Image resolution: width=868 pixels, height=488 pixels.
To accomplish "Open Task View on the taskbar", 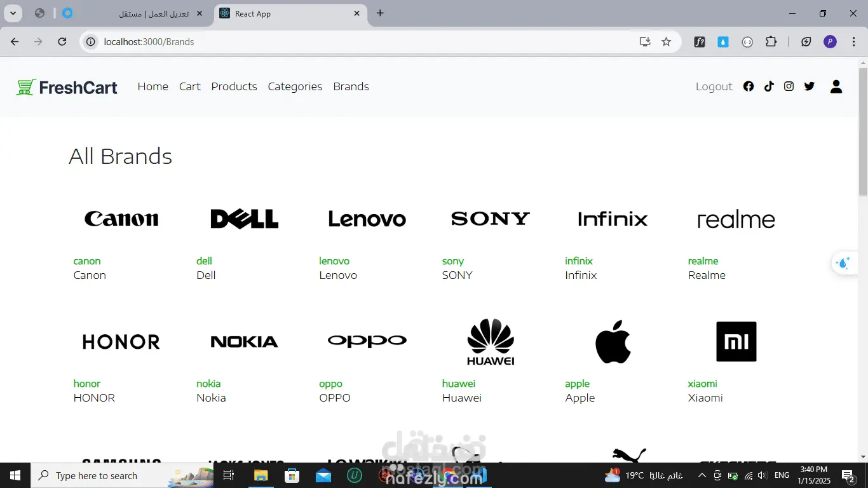I will coord(229,475).
